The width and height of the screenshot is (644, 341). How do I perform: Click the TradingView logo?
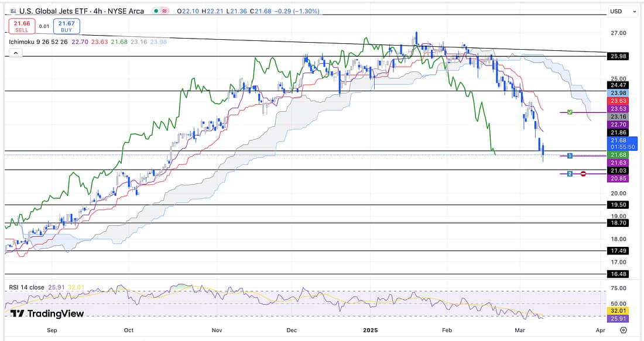pos(47,314)
